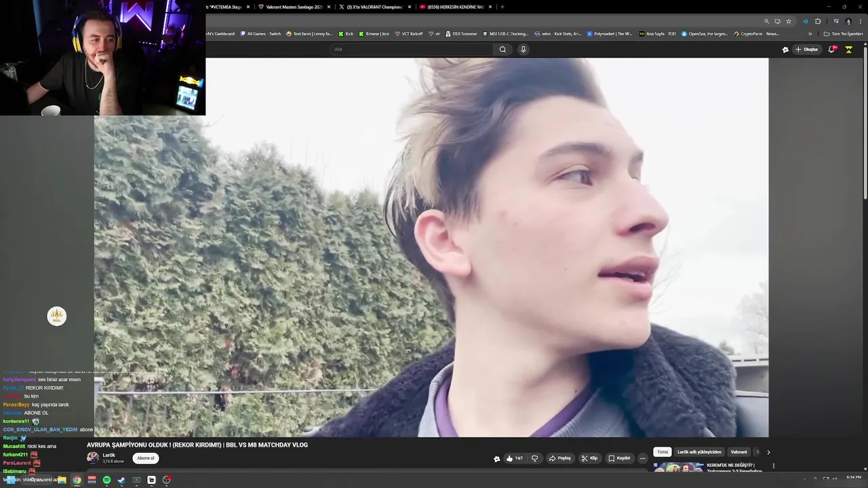Save the video with 'Kaydet' button
This screenshot has width=868, height=488.
619,458
